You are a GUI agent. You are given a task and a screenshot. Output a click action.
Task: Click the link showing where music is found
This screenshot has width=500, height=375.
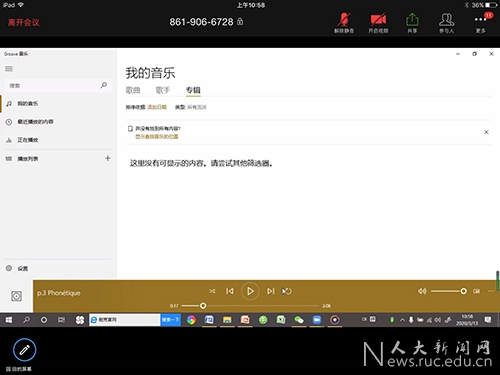157,136
